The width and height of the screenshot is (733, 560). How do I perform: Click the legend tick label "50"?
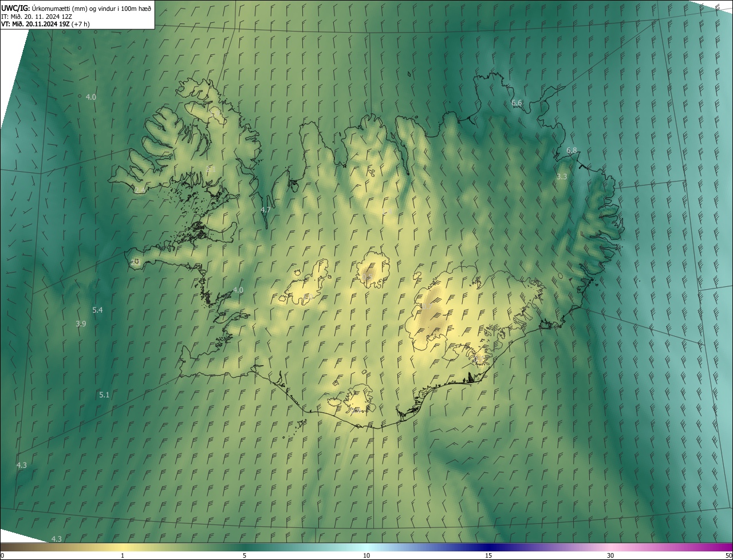click(x=728, y=556)
